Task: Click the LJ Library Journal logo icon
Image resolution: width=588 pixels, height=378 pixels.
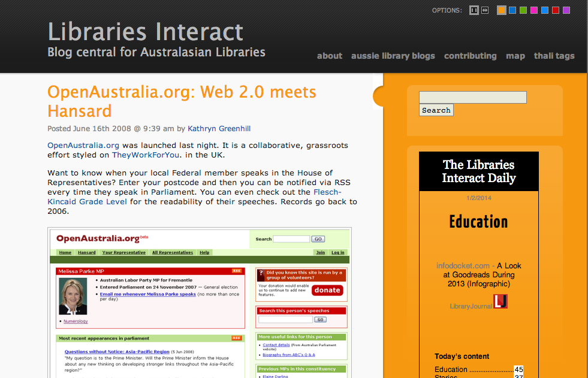Action: (500, 301)
